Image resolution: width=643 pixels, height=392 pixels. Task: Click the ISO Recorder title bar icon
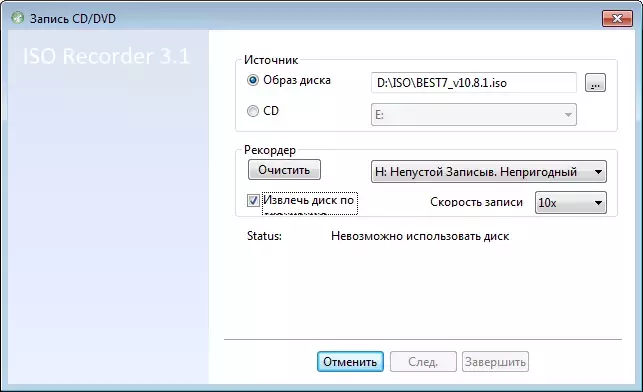(18, 18)
